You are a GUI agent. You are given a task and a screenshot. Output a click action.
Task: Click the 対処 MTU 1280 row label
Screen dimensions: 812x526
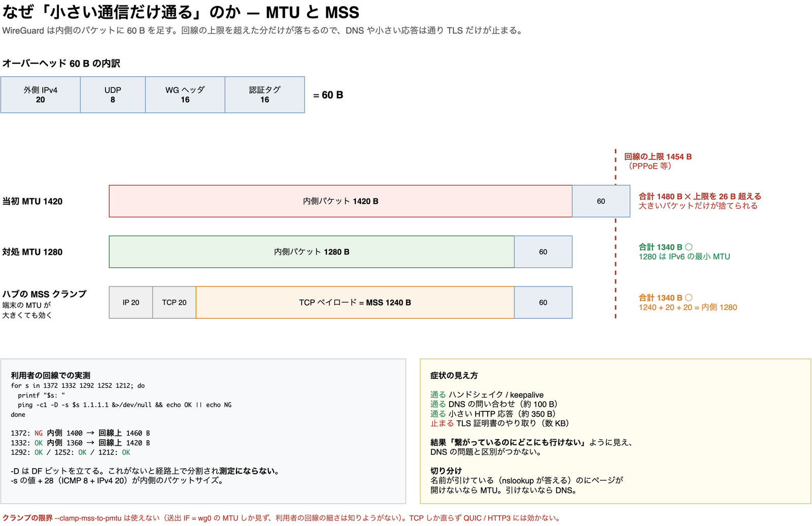coord(32,252)
